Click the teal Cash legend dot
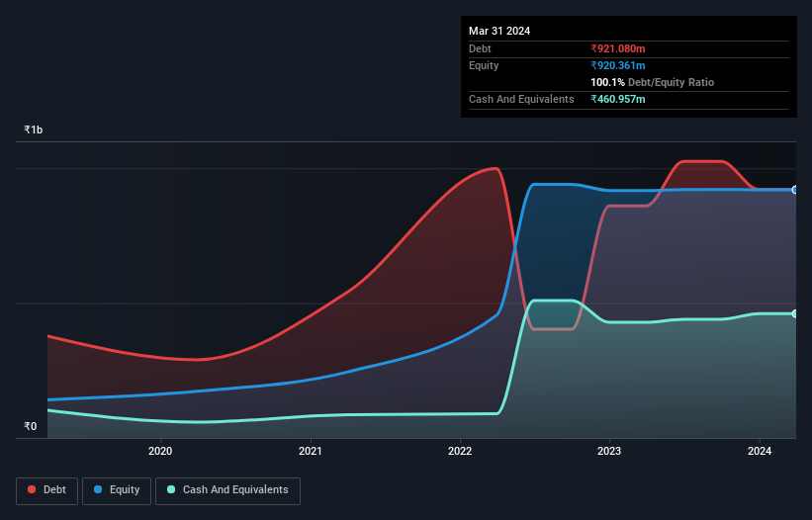This screenshot has height=520, width=812. point(171,489)
